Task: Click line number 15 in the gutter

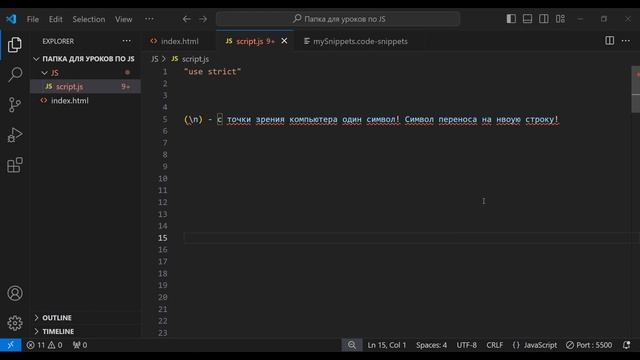Action: pos(162,238)
